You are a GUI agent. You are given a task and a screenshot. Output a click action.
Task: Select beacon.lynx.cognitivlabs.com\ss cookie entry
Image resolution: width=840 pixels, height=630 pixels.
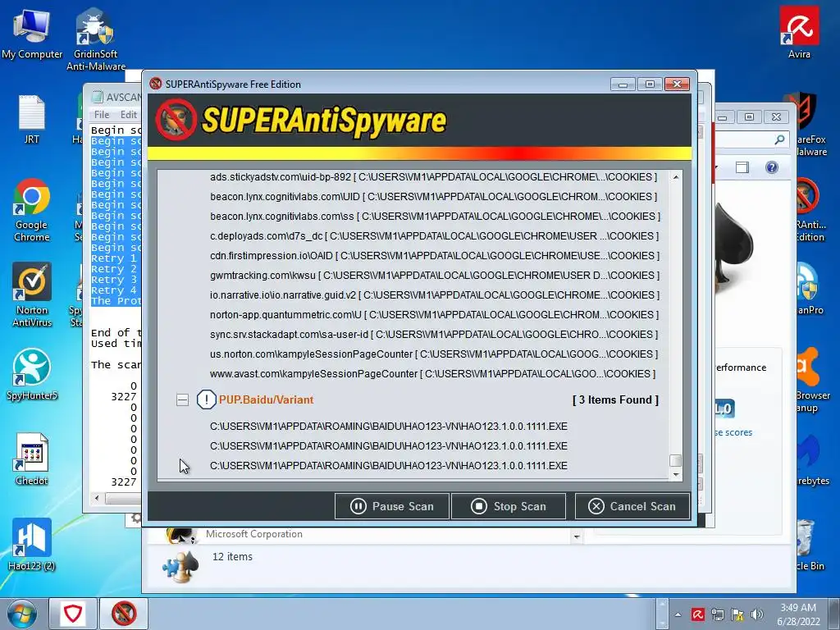pos(435,217)
